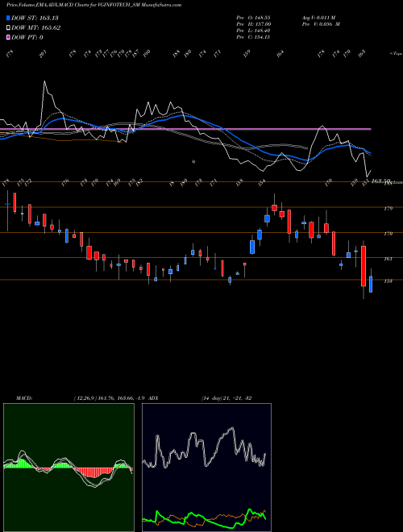Open the green MACD histogram panel
This screenshot has height=532, width=403.
coord(69,468)
